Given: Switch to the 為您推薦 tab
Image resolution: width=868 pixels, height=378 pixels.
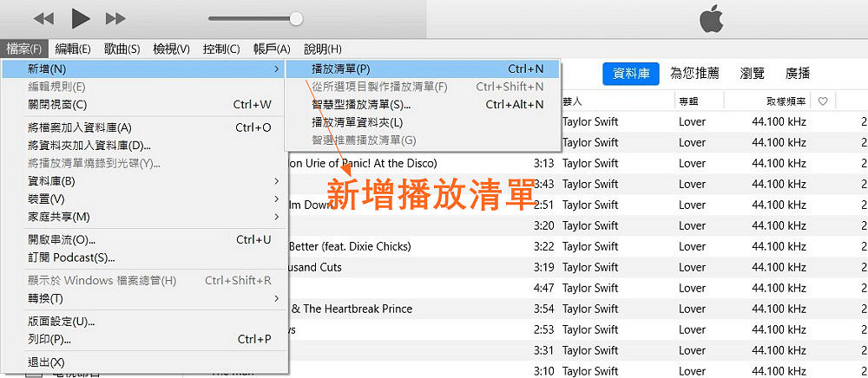Looking at the screenshot, I should tap(694, 74).
